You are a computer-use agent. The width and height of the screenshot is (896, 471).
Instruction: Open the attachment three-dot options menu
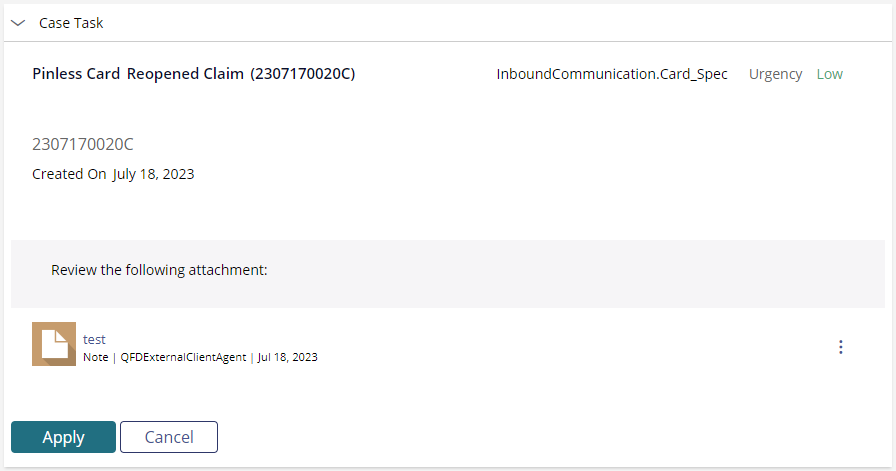click(841, 347)
